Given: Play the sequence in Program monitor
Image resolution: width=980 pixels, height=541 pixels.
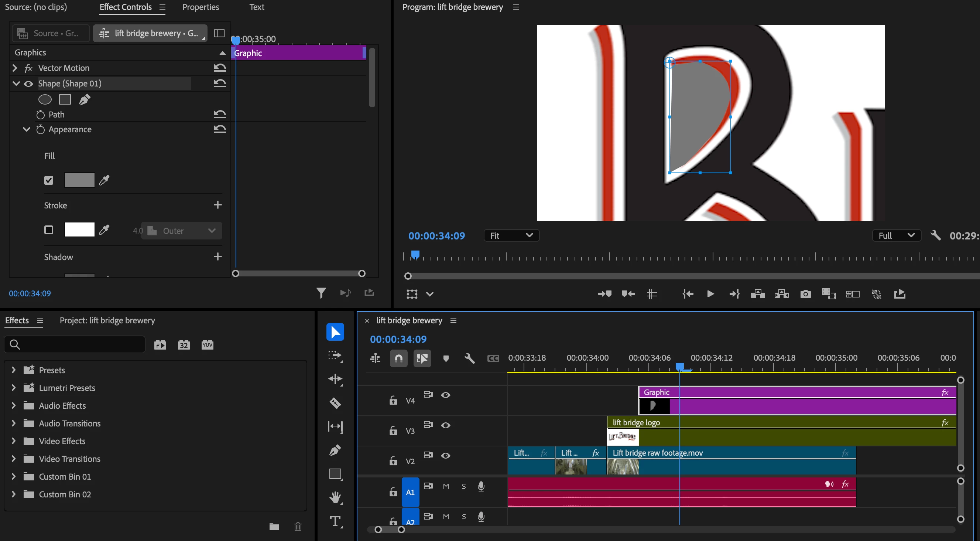Looking at the screenshot, I should point(710,294).
